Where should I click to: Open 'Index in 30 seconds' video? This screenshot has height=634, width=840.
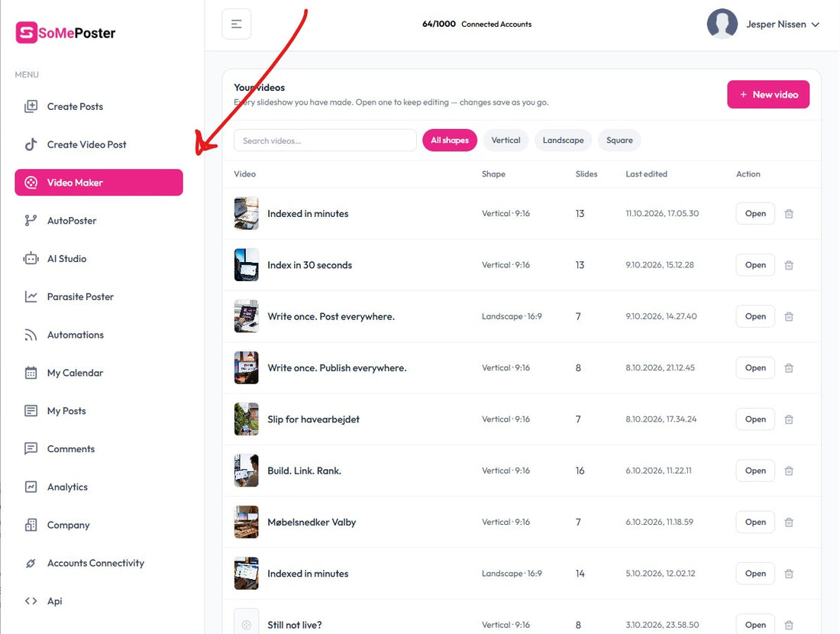[x=755, y=265]
